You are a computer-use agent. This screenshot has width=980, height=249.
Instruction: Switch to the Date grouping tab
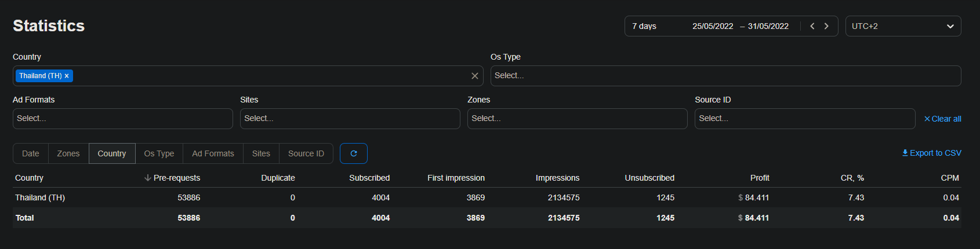(x=31, y=153)
